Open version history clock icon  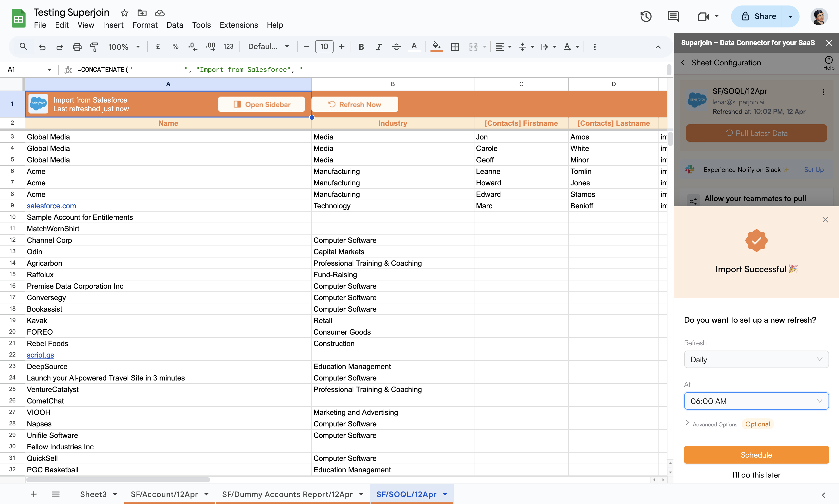coord(646,16)
